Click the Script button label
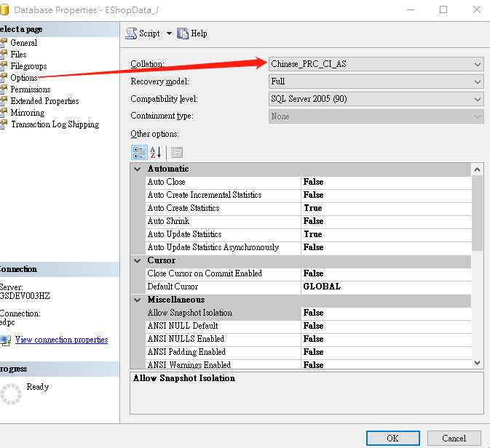Screen dimensions: 490x448 149,33
